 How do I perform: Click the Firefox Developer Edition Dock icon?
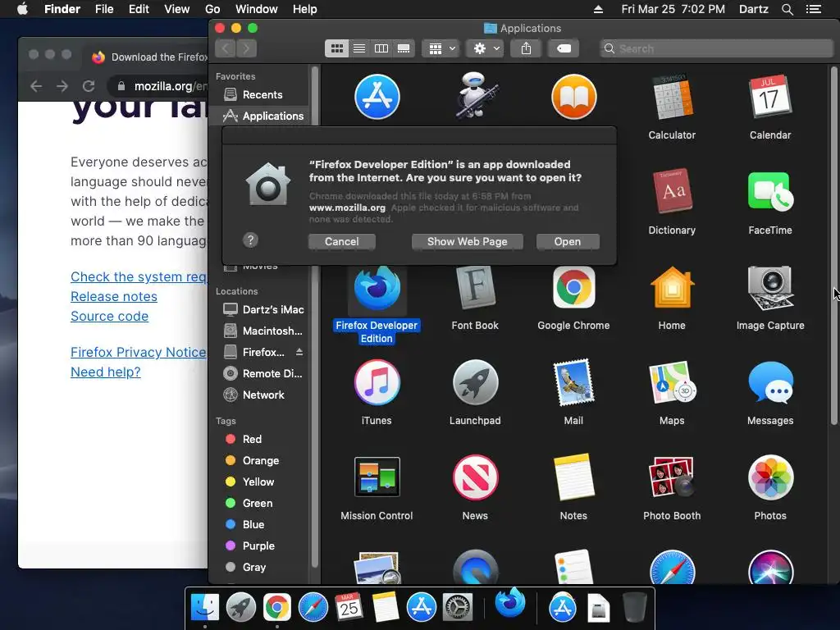click(x=509, y=603)
